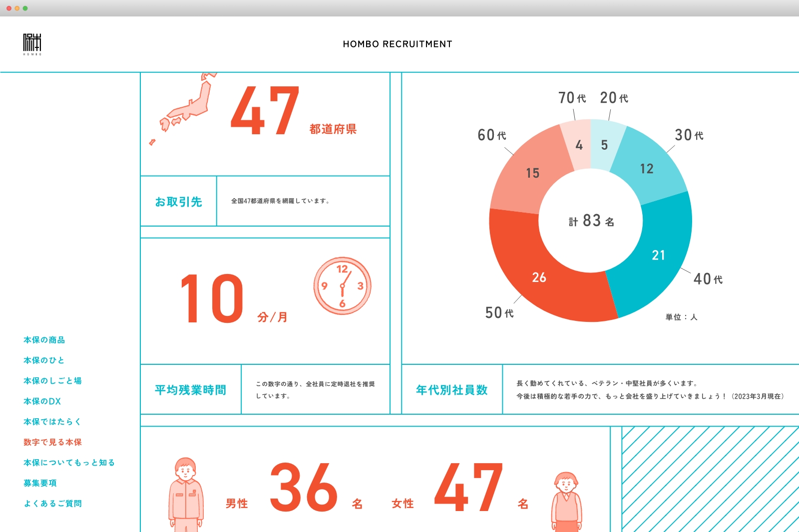Click the HOMBO logo icon
Image resolution: width=799 pixels, height=532 pixels.
32,44
